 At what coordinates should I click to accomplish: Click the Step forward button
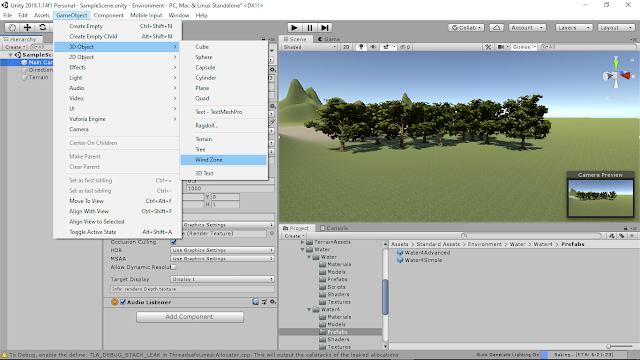click(x=324, y=27)
